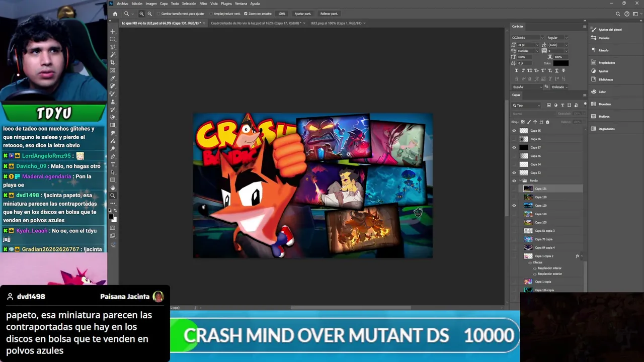Select the Rectangular Marquee tool
The width and height of the screenshot is (644, 362).
[x=113, y=39]
